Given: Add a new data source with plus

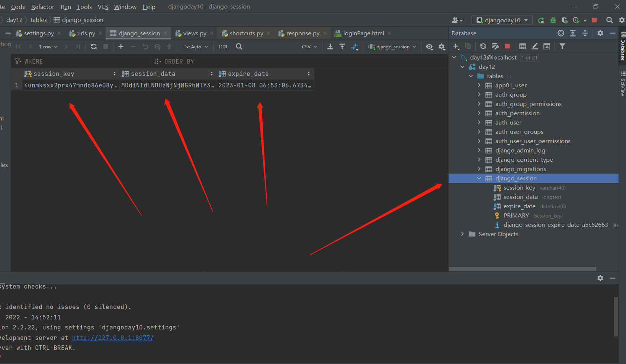Looking at the screenshot, I should 456,46.
